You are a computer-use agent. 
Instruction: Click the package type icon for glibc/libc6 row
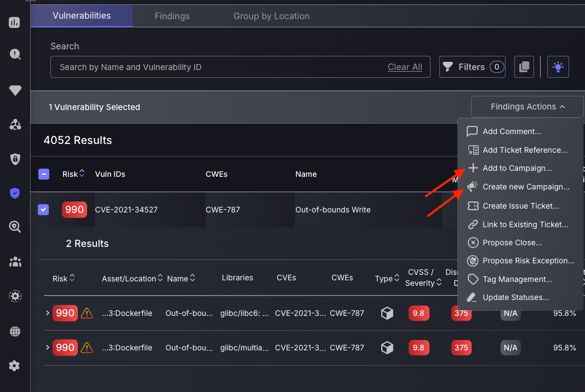pos(387,313)
